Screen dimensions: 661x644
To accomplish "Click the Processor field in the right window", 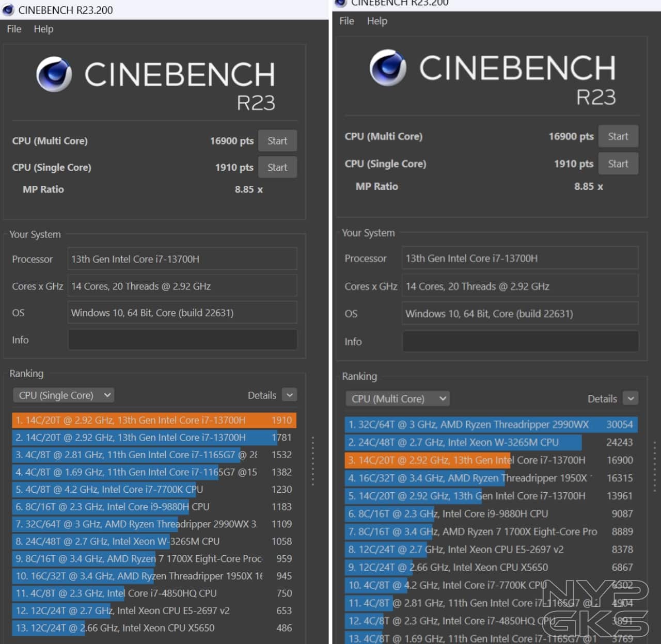I will [x=520, y=258].
